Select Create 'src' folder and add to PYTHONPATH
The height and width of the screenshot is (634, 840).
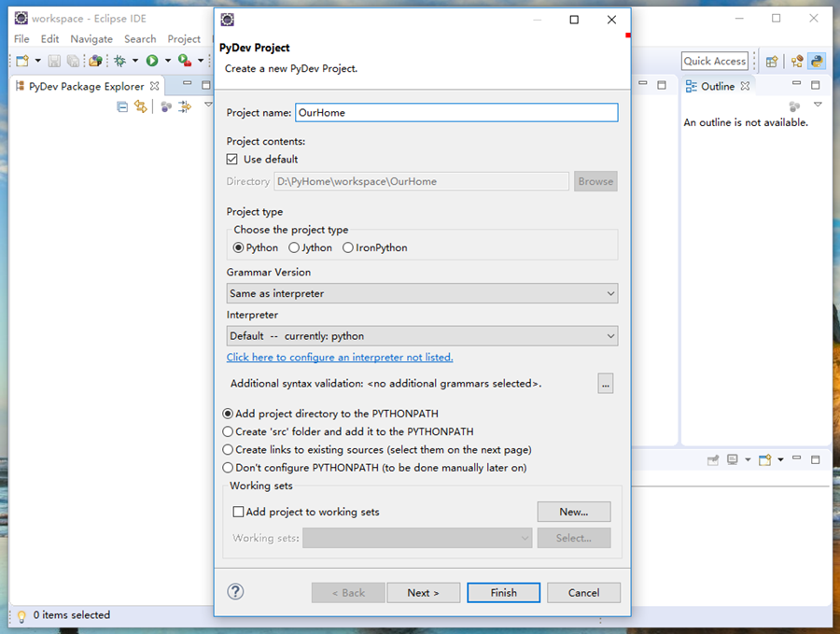click(228, 431)
